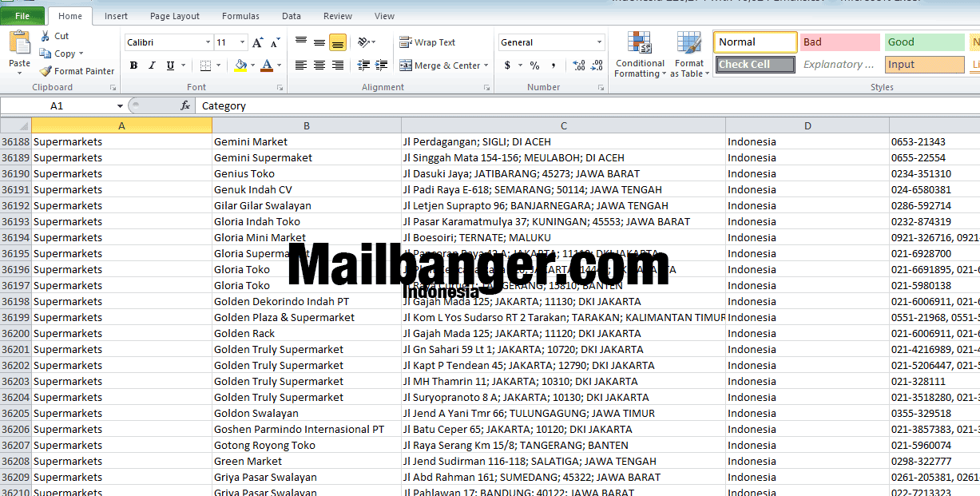Open the Fill Color dropdown arrow
The height and width of the screenshot is (496, 980).
[252, 65]
